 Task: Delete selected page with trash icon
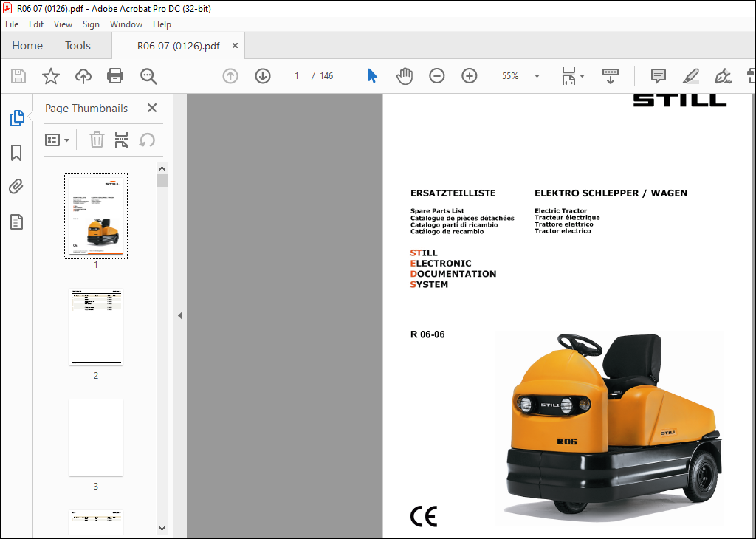(97, 140)
